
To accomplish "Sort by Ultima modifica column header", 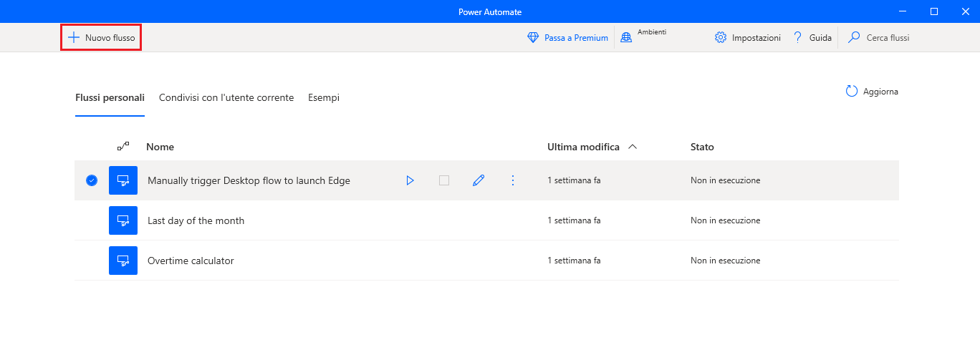I will click(583, 147).
